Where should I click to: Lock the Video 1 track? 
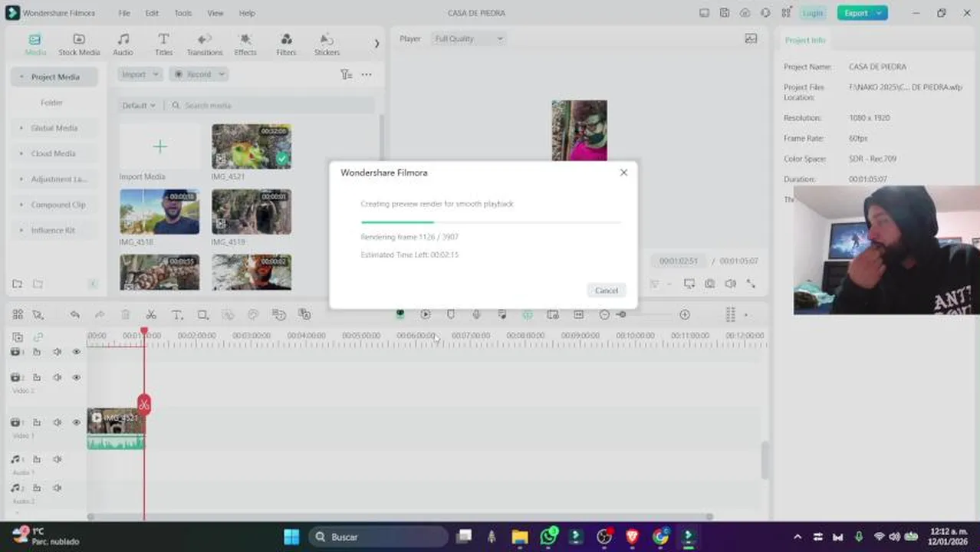point(36,422)
